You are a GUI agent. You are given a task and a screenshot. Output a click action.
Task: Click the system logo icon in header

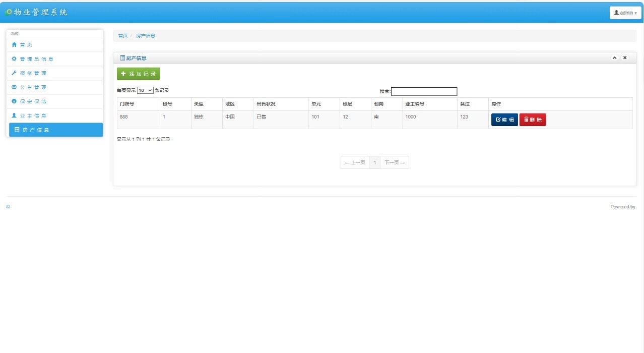[9, 12]
